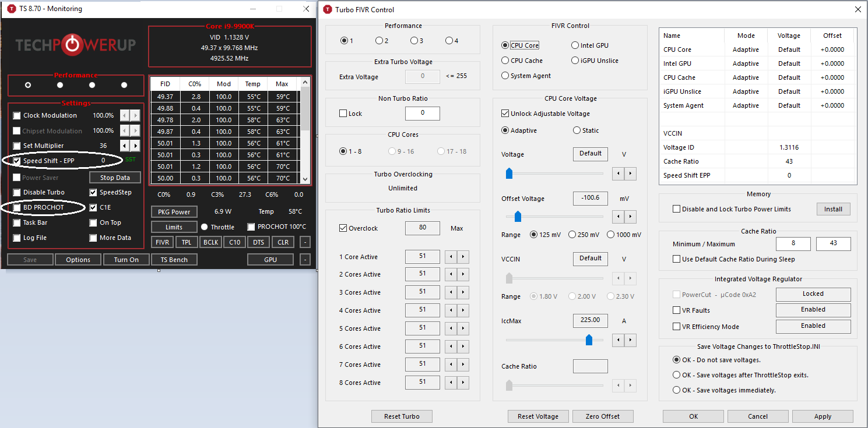Toggle Unlock Adjustable Voltage checkbox
The image size is (868, 428).
pos(505,114)
